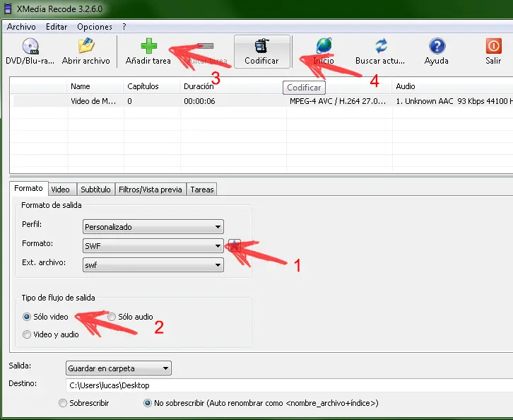Open the Opciones menu

pyautogui.click(x=95, y=27)
